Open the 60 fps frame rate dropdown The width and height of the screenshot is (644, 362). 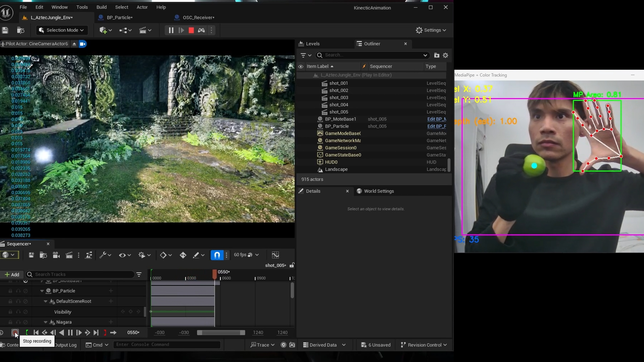[x=247, y=255]
